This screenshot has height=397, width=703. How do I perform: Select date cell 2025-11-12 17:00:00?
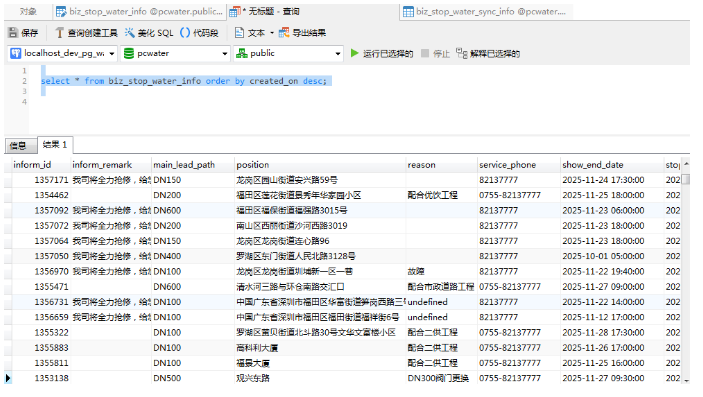tap(612, 317)
